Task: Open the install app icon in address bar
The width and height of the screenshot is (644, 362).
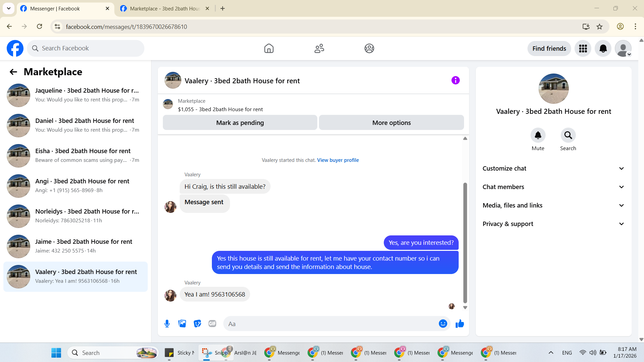Action: (586, 27)
